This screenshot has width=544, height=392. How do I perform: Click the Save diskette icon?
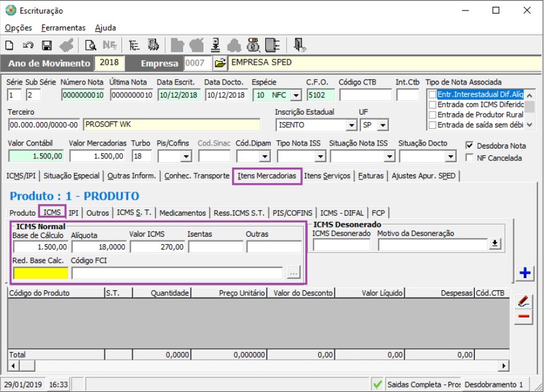click(46, 45)
